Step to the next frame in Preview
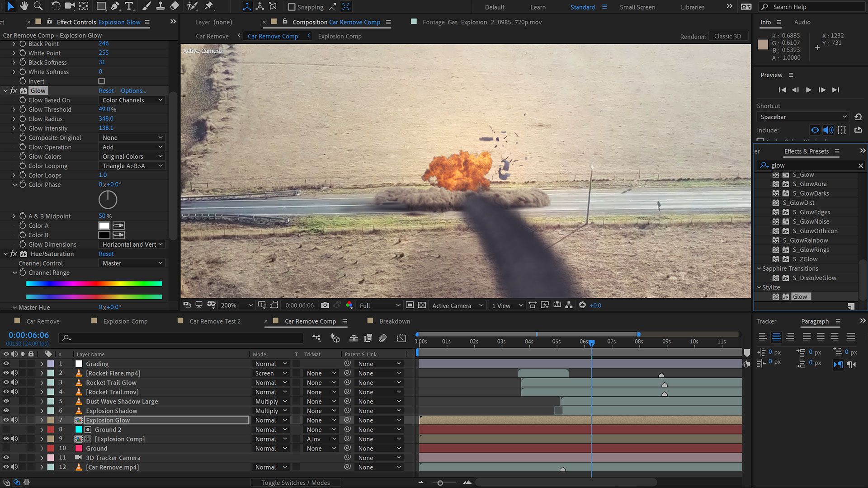Viewport: 868px width, 488px height. [x=822, y=90]
